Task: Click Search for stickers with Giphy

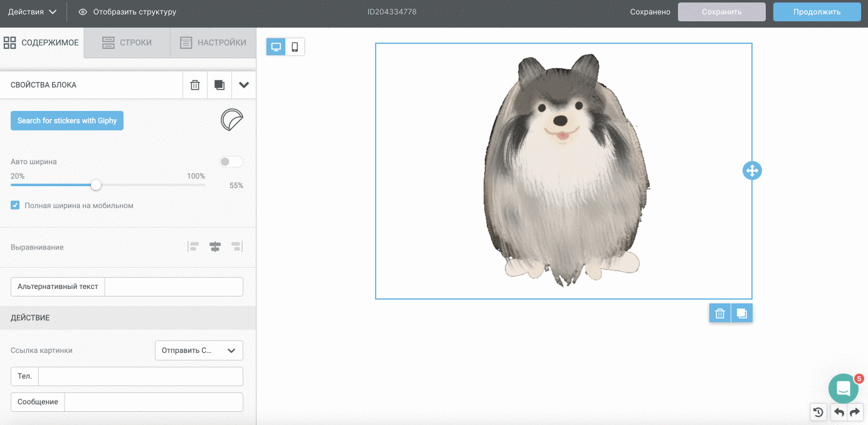Action: (67, 121)
